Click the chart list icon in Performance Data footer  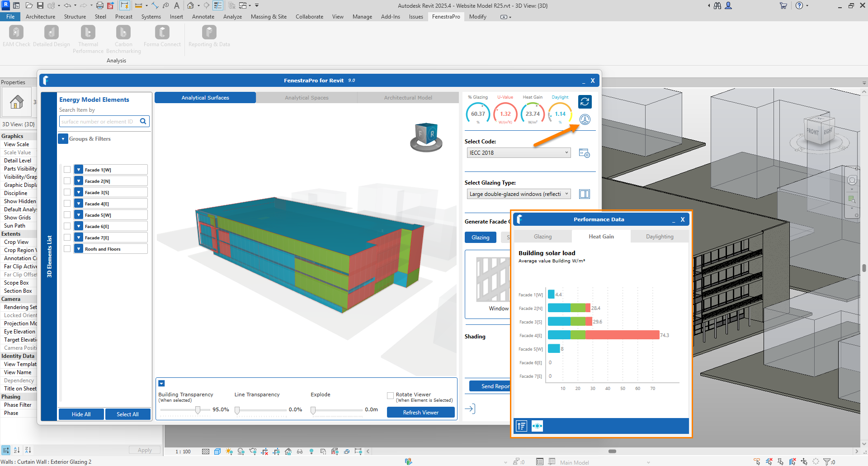click(521, 426)
